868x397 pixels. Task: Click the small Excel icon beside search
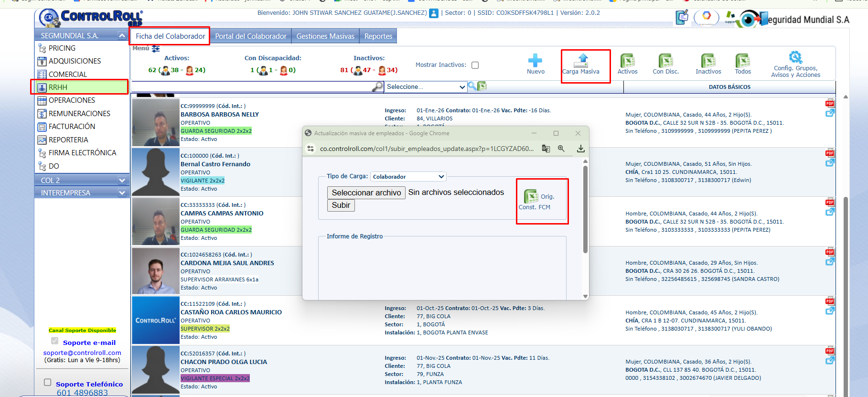click(x=482, y=86)
